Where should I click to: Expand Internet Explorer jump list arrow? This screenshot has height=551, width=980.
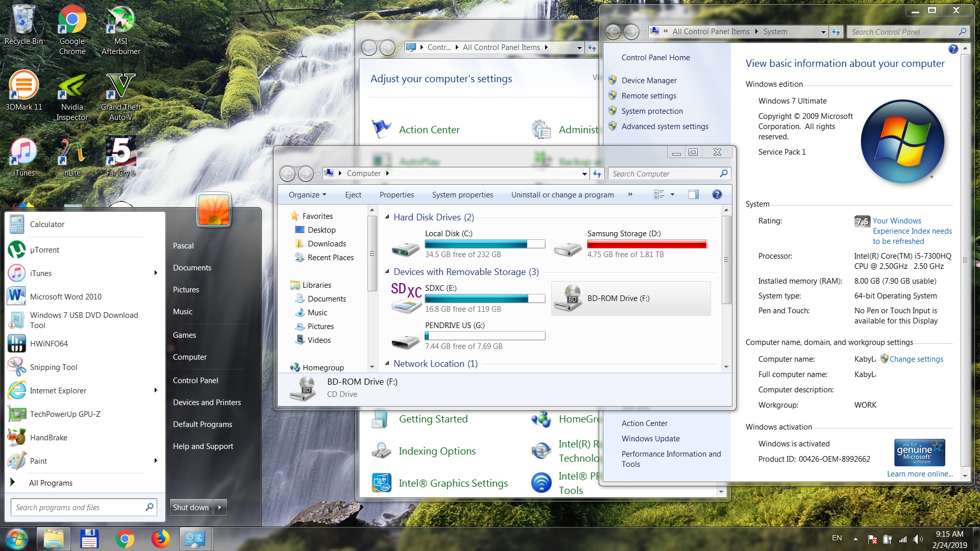point(156,390)
